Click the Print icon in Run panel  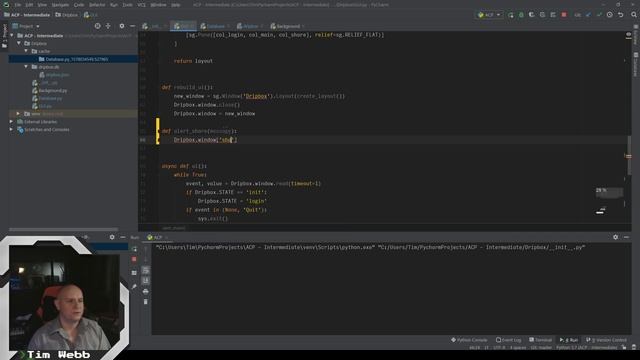point(146,291)
